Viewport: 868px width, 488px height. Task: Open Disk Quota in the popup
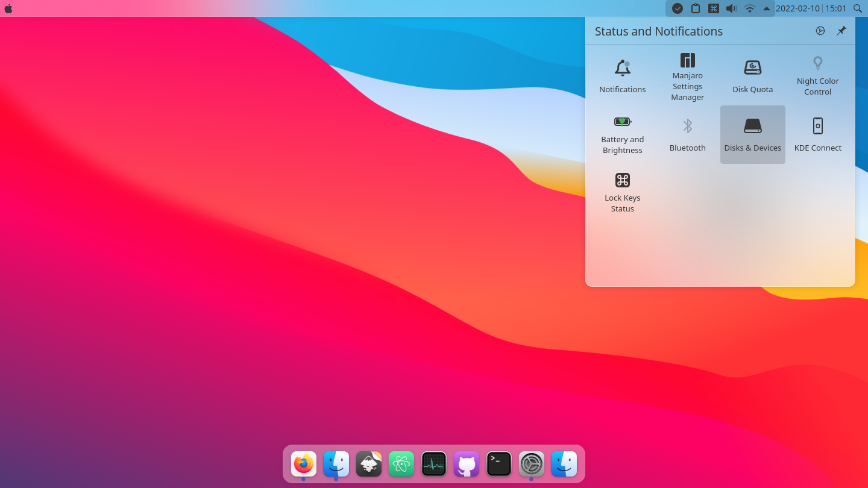(x=753, y=77)
